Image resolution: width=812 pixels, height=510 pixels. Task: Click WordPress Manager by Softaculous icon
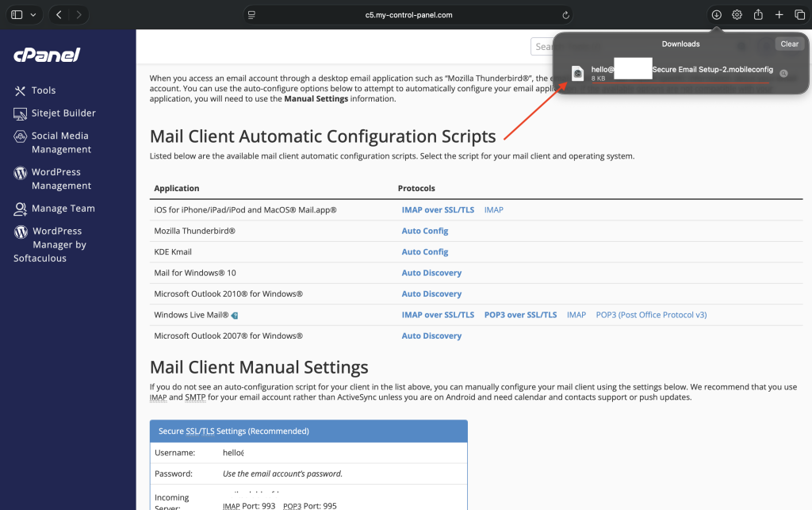click(20, 232)
